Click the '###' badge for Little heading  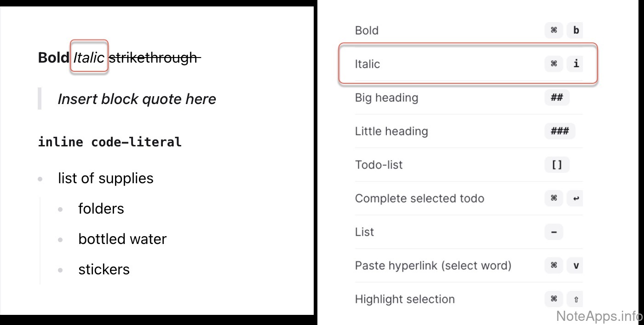pyautogui.click(x=560, y=131)
